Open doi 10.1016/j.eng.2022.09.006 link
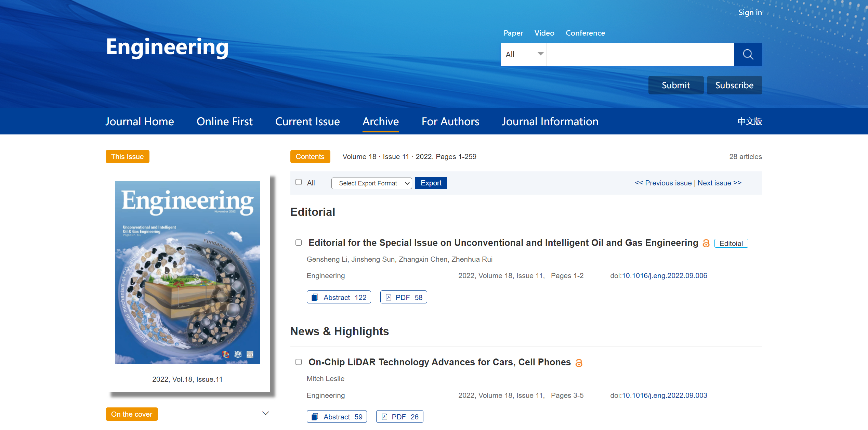 pos(665,276)
